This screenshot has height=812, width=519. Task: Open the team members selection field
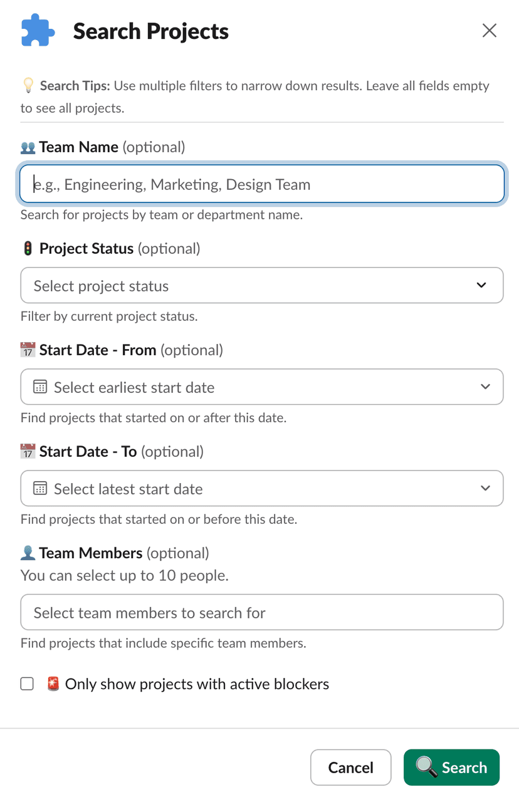pos(262,612)
